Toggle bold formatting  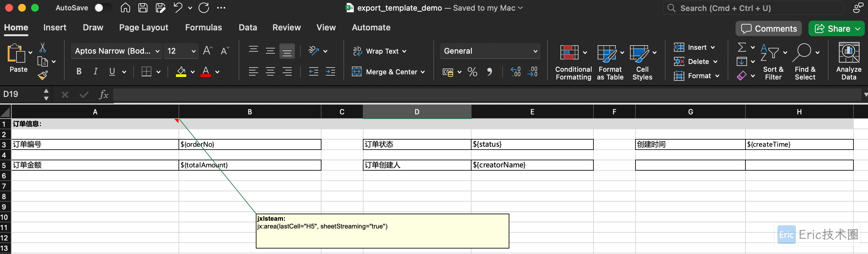pyautogui.click(x=79, y=71)
